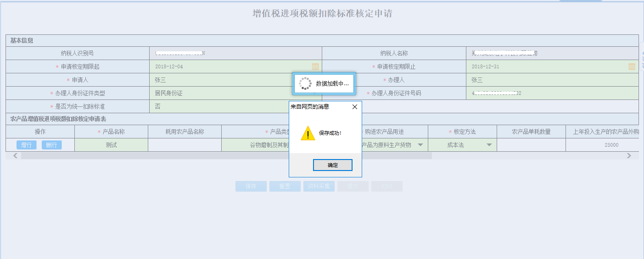Click 增行 to add a row
The width and height of the screenshot is (644, 259).
pos(27,145)
